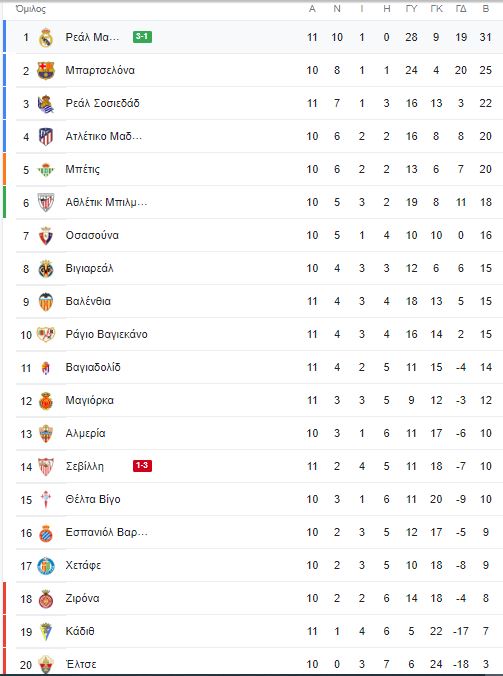Select the Villarreal yellow crest
This screenshot has width=503, height=676.
click(x=46, y=269)
